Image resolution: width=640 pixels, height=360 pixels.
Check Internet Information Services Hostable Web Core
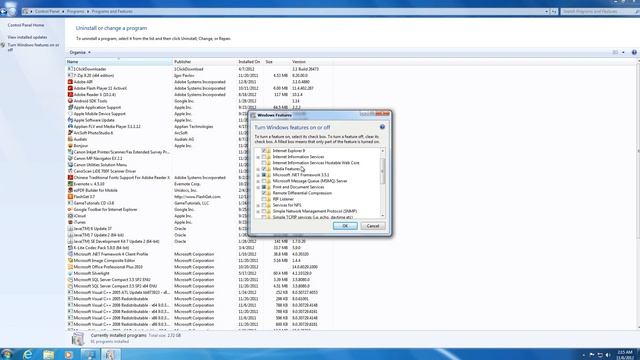264,163
